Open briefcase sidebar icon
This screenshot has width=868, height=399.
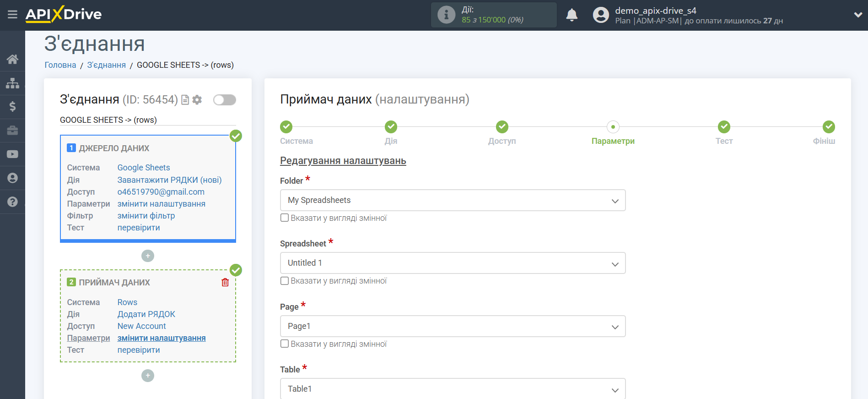(12, 131)
